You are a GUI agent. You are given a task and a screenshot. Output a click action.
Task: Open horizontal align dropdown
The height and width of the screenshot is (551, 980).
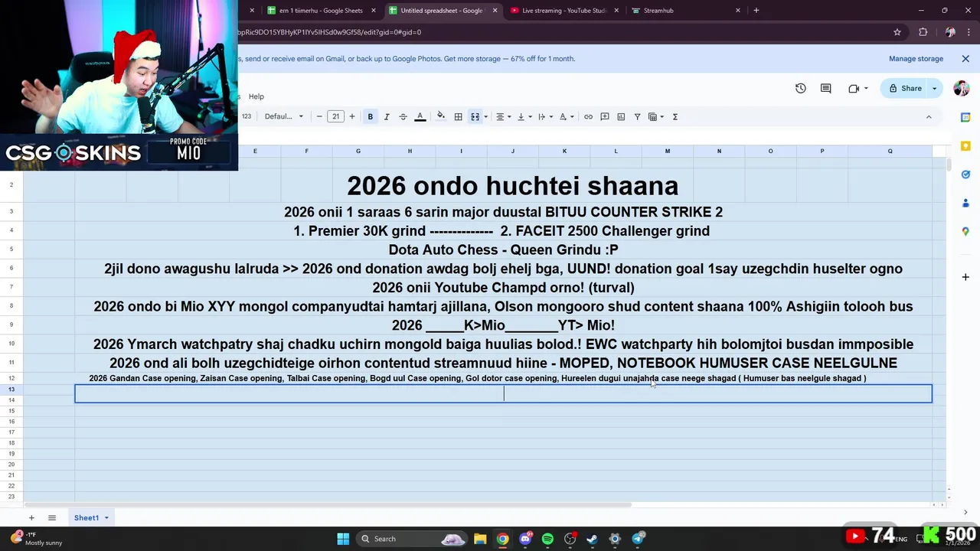(x=502, y=116)
